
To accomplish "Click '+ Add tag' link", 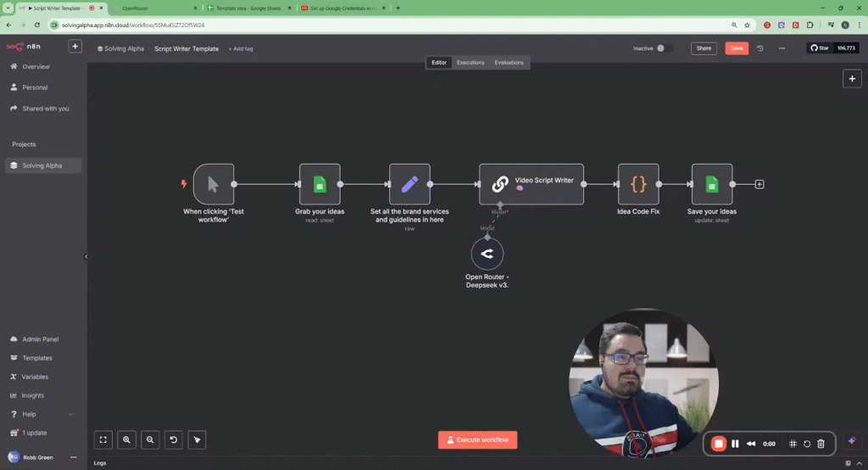I will pos(241,48).
